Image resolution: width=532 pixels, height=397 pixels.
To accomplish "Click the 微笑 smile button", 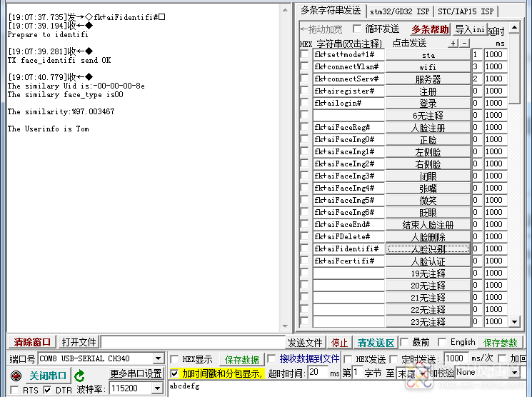I will tap(428, 201).
